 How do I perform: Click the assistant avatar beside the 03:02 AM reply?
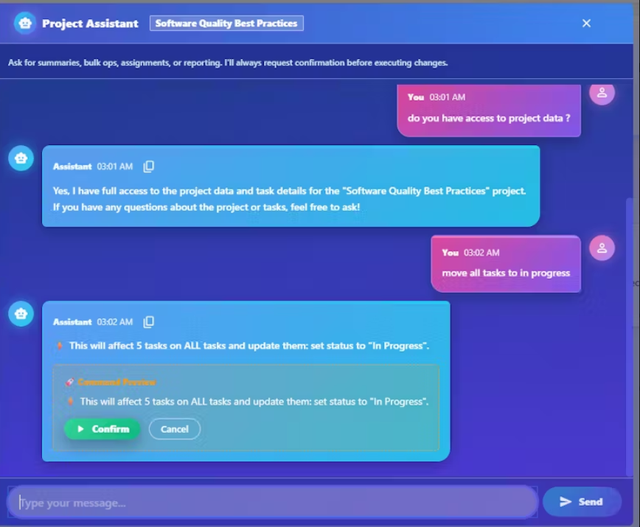coord(21,314)
